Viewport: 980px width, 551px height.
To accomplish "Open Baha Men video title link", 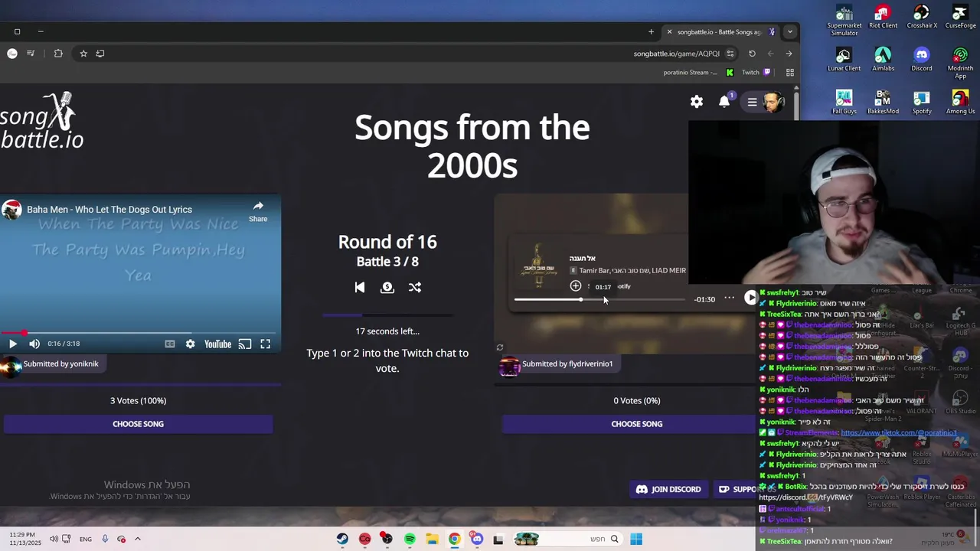I will (109, 209).
